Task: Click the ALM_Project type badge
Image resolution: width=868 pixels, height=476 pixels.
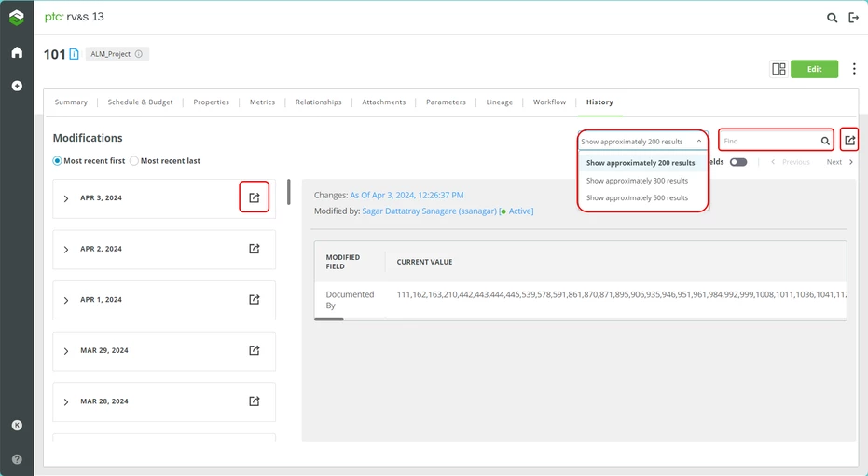Action: pos(117,54)
